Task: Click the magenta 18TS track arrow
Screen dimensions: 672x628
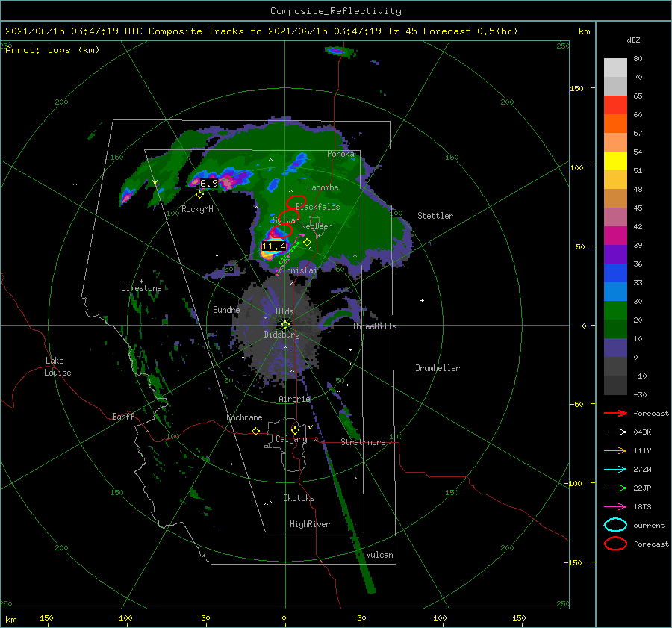Action: 615,507
